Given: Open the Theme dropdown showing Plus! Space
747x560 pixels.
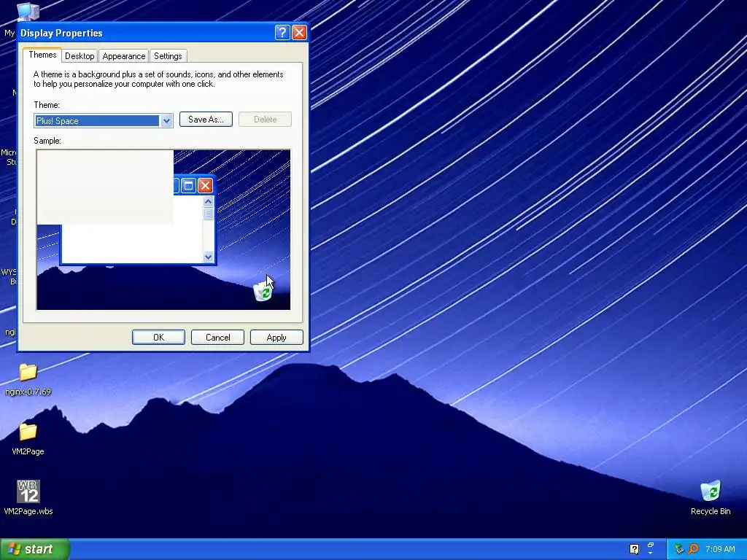Looking at the screenshot, I should tap(104, 120).
